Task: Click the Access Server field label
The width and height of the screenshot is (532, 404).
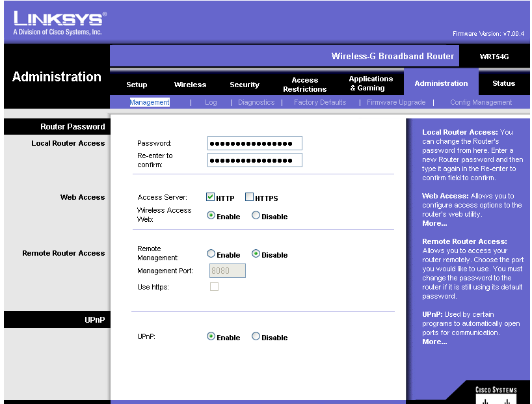Action: pyautogui.click(x=162, y=197)
